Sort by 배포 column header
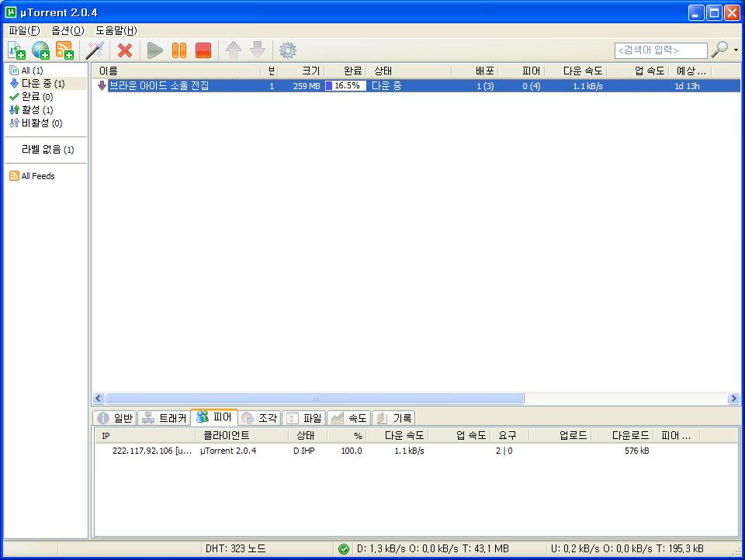This screenshot has width=745, height=560. 474,71
